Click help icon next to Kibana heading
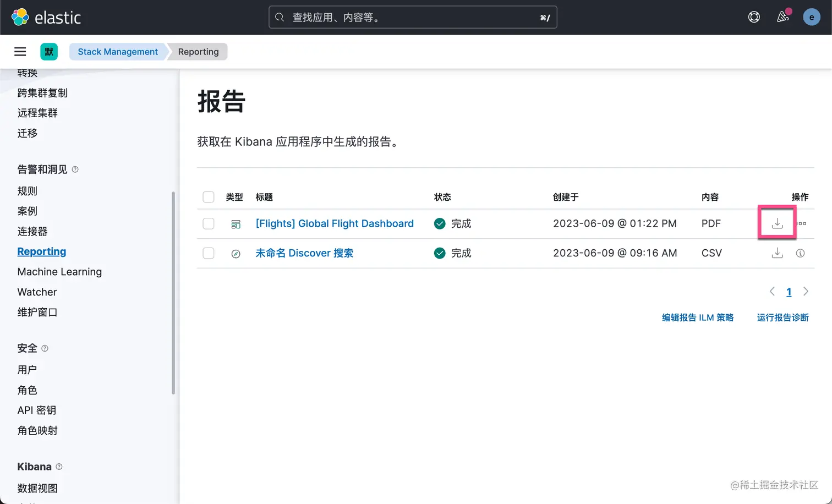 [59, 467]
